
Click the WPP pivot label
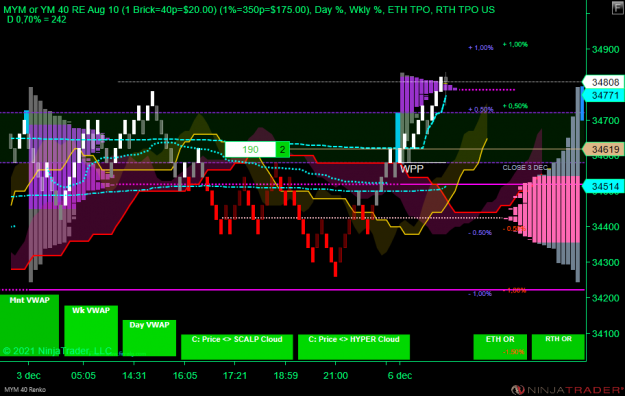[x=412, y=169]
